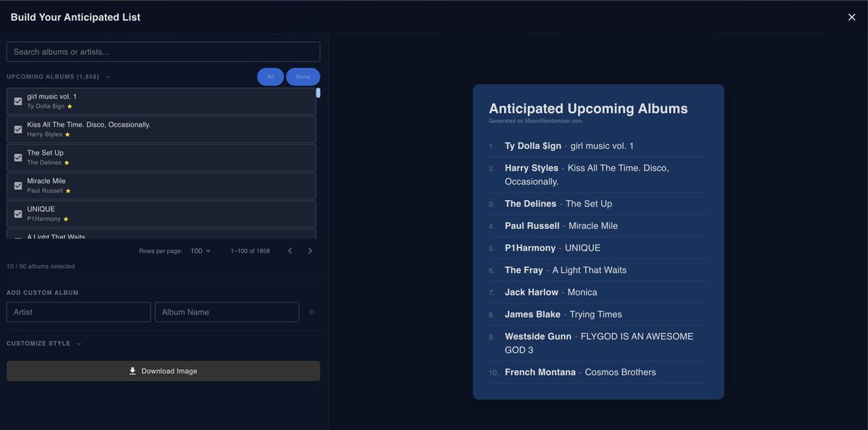The width and height of the screenshot is (868, 430).
Task: Uncheck The Set Up album checkbox
Action: click(x=18, y=158)
